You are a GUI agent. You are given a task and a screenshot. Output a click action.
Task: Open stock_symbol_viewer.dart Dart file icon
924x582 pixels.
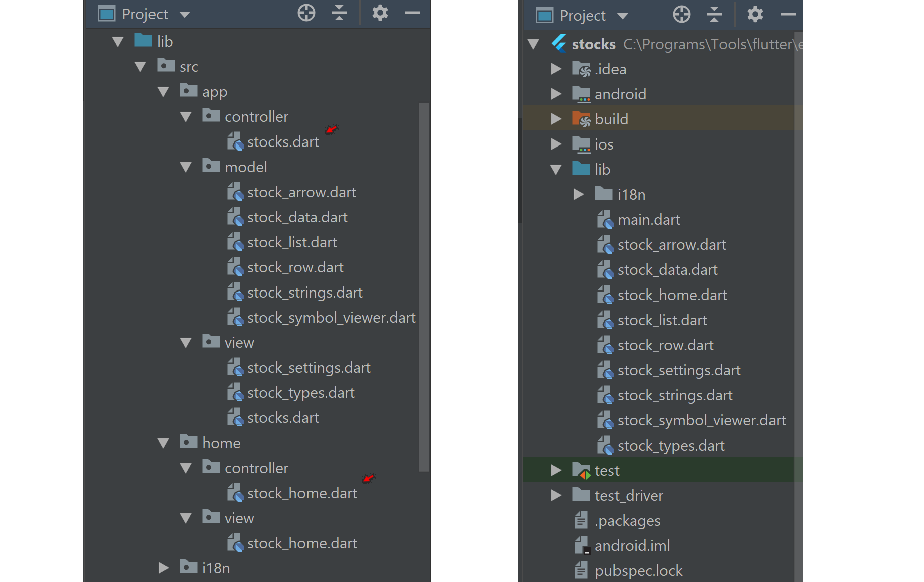point(605,420)
